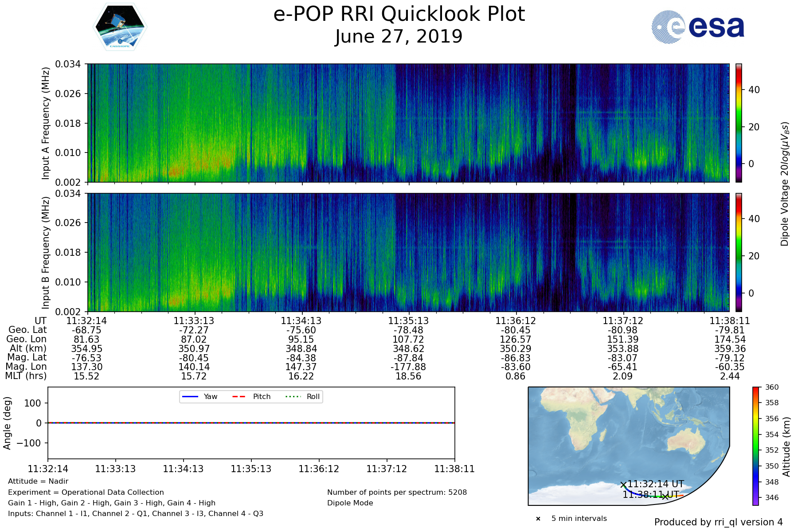
Task: Click the Input B dipole voltage colorbar
Action: point(739,252)
